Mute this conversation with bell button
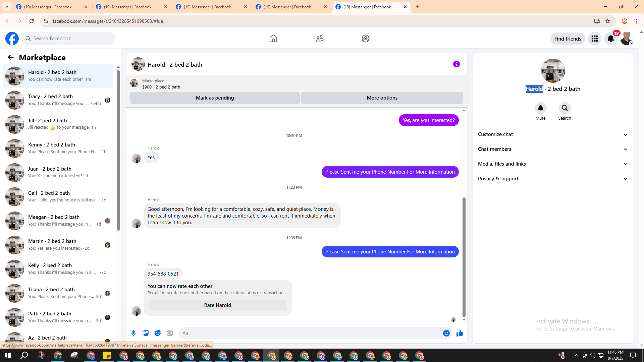This screenshot has width=644, height=362. (540, 108)
